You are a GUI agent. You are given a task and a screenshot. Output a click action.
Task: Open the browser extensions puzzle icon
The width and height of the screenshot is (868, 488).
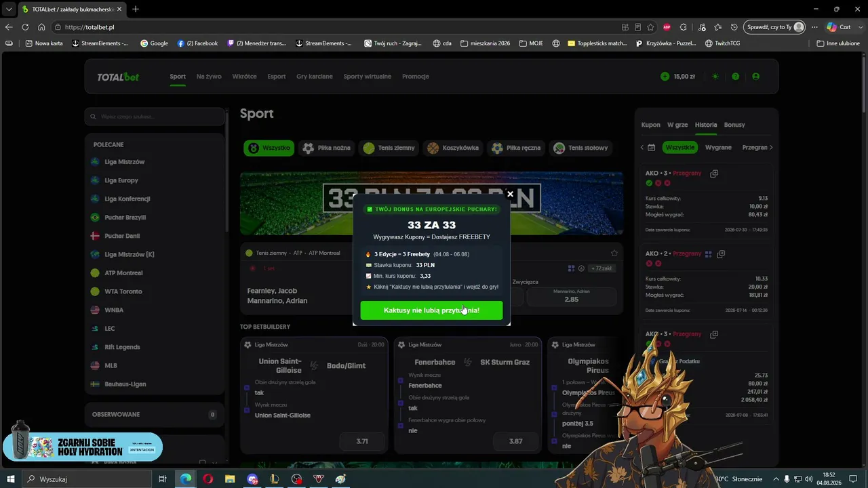684,27
